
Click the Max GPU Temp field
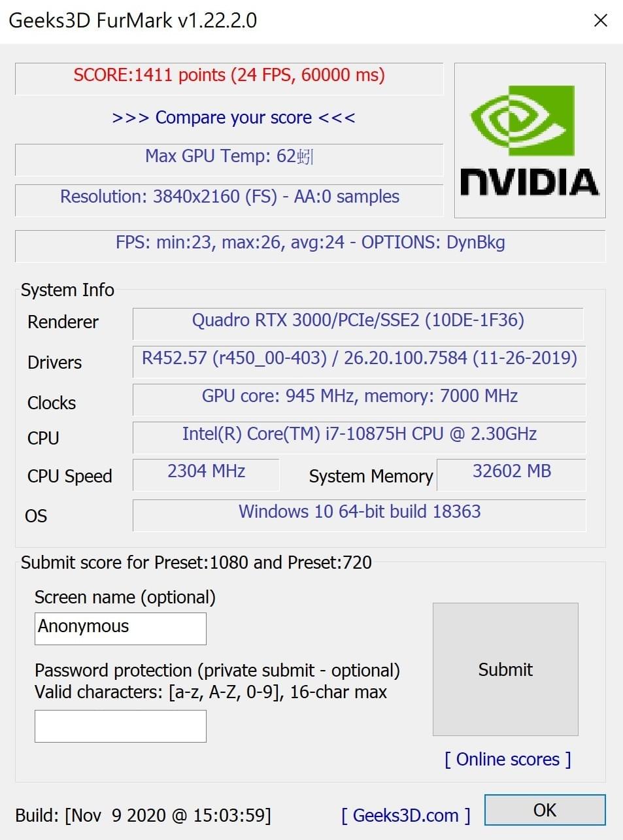(229, 160)
